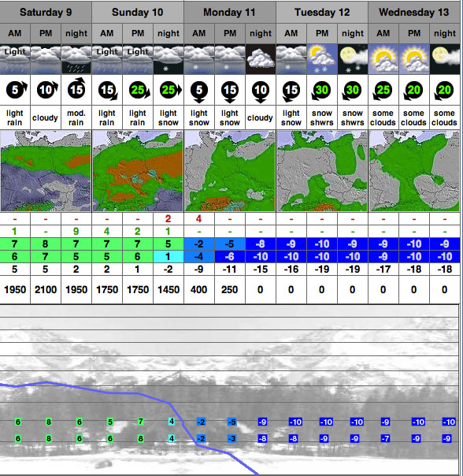463x476 pixels.
Task: Select the Saturday 9 day header
Action: click(x=46, y=12)
